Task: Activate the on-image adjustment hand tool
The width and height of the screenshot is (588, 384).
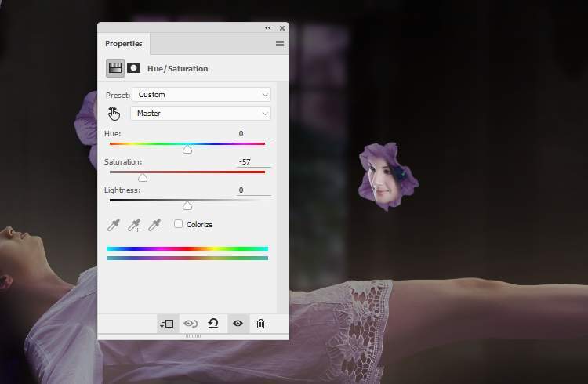Action: [x=114, y=114]
